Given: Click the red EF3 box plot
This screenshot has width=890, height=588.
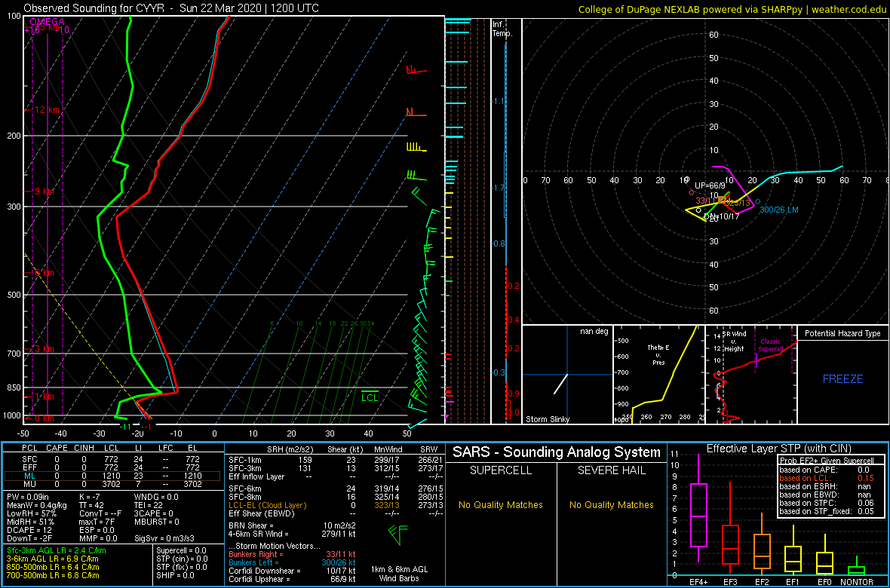Looking at the screenshot, I should pyautogui.click(x=729, y=545).
